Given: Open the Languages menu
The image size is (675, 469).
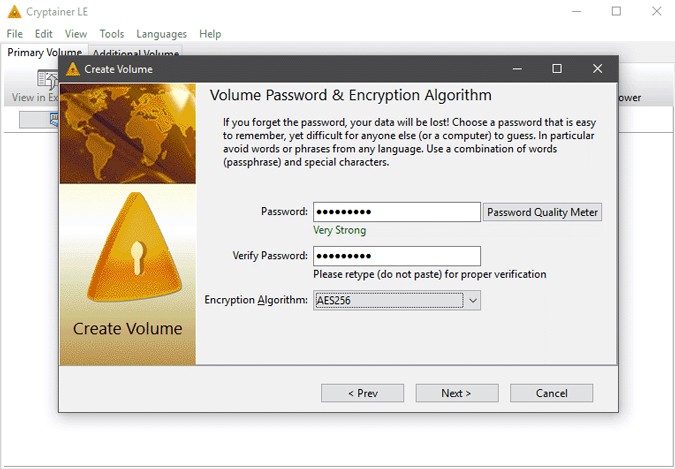Looking at the screenshot, I should [161, 34].
